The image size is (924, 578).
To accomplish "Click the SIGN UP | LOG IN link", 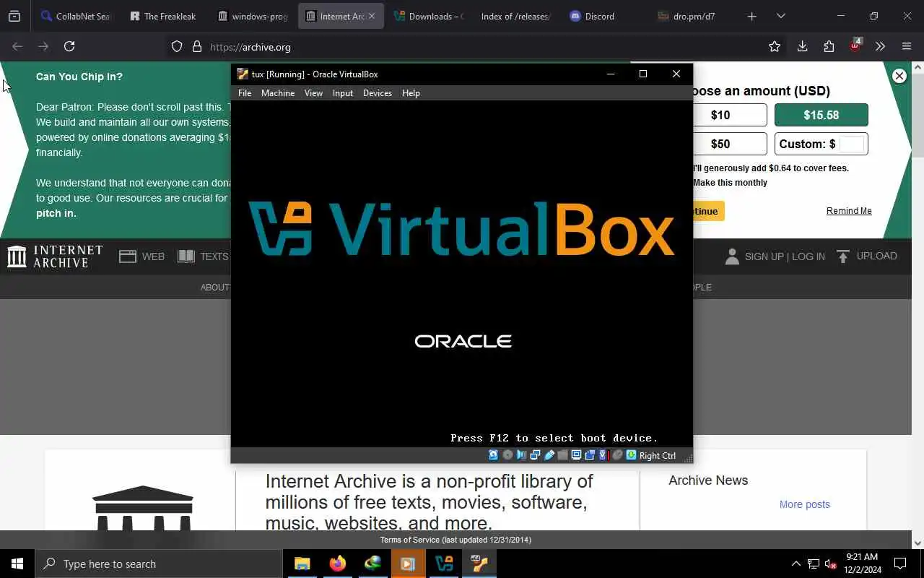I will pyautogui.click(x=785, y=256).
